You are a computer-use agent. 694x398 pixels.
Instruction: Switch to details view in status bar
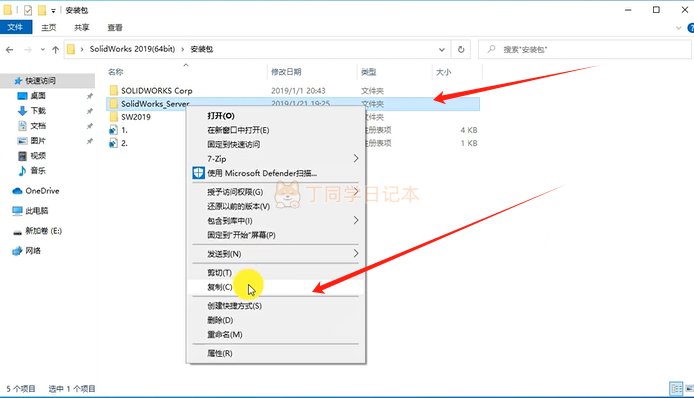(x=676, y=389)
